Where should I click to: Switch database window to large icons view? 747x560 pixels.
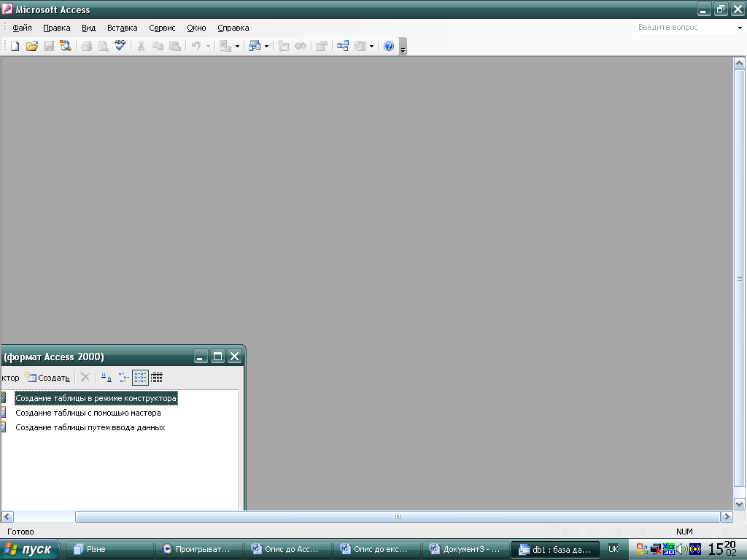click(x=107, y=378)
